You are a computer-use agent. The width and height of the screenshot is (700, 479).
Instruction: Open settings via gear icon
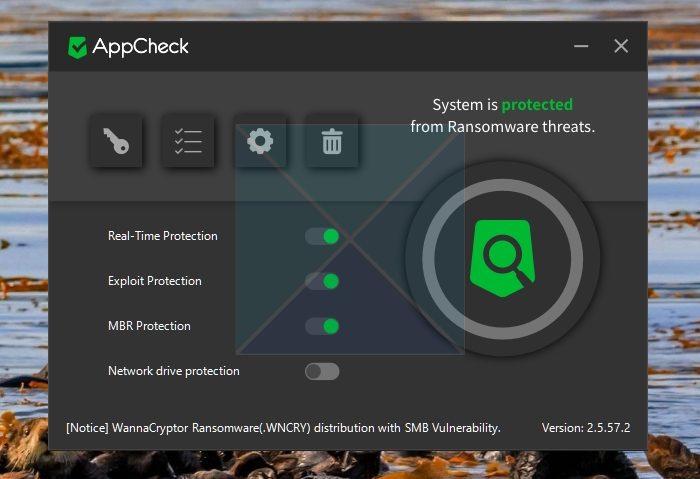[260, 141]
